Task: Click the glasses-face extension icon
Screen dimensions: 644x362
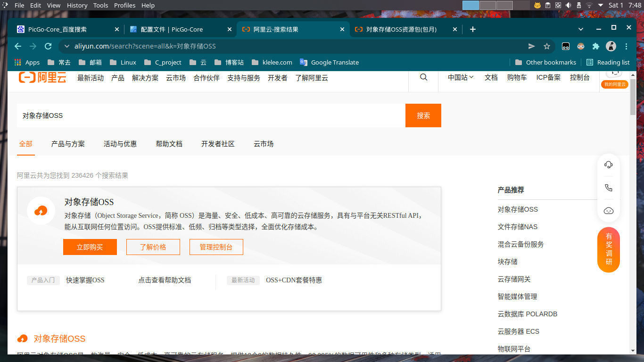Action: pos(581,46)
